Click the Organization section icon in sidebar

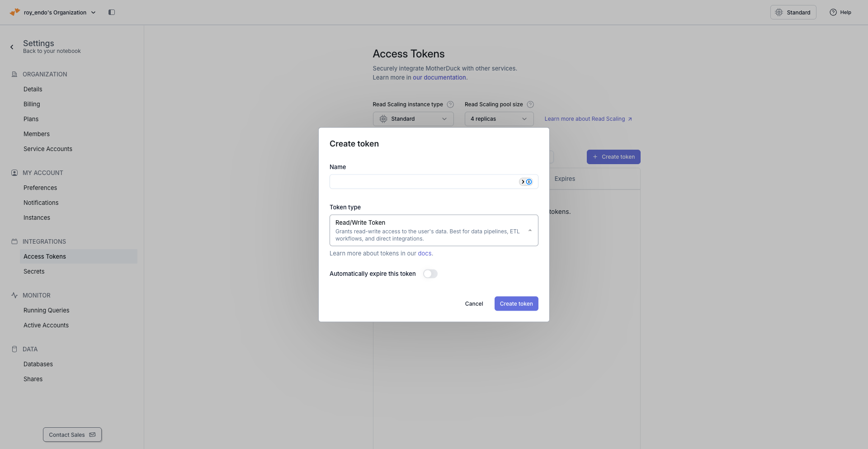tap(14, 74)
